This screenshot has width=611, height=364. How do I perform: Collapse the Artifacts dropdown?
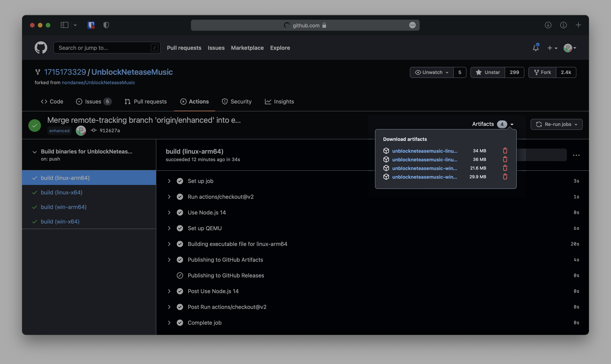(493, 124)
